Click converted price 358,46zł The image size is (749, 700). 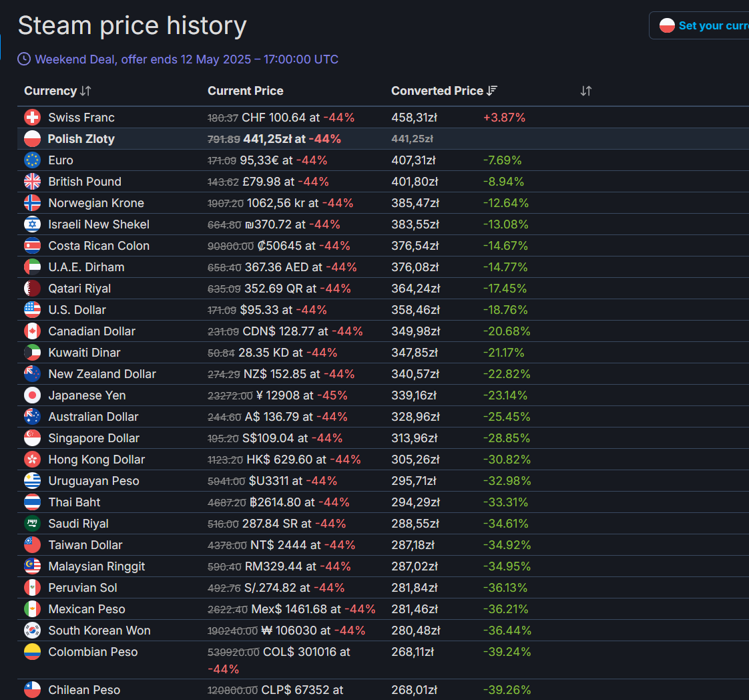(416, 310)
